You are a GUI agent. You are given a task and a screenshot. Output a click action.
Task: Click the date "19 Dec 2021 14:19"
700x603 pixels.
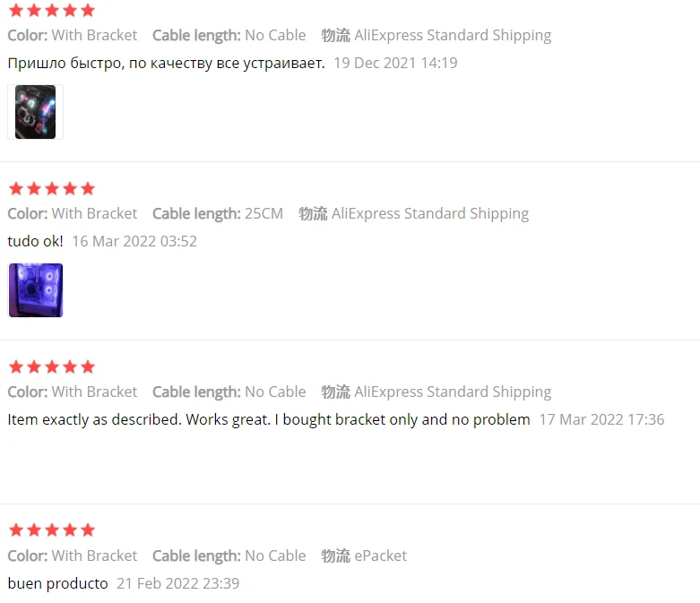(x=395, y=63)
